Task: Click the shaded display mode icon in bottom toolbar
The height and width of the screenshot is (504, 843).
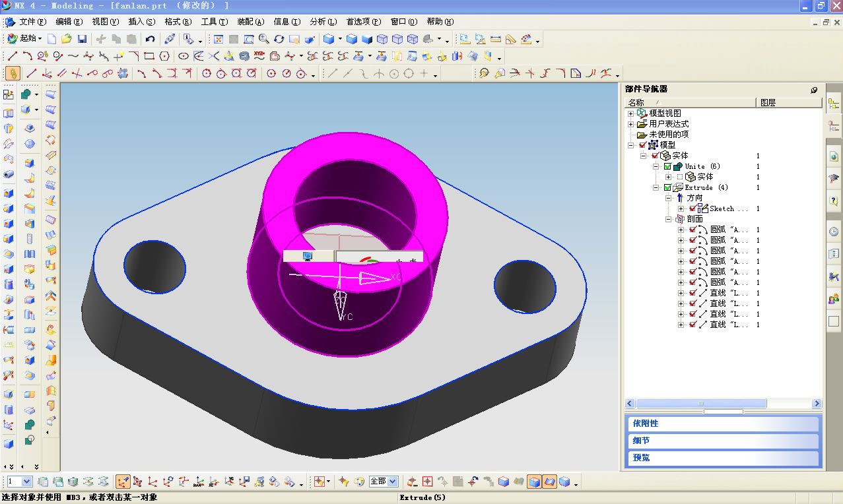Action: pyautogui.click(x=535, y=482)
